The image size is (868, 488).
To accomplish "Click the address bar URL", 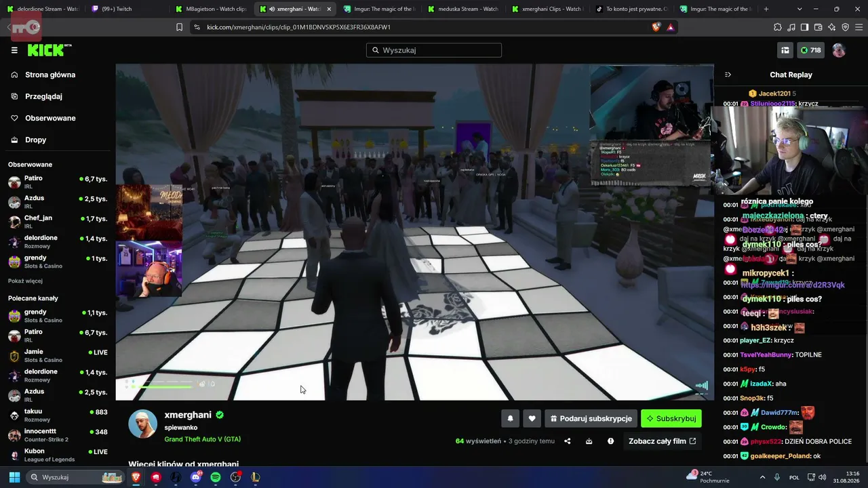I will pos(298,27).
